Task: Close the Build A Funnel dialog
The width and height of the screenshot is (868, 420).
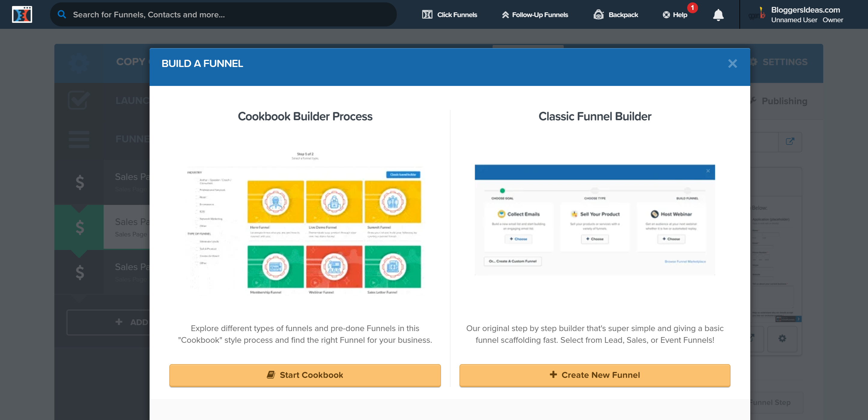Action: [x=732, y=63]
